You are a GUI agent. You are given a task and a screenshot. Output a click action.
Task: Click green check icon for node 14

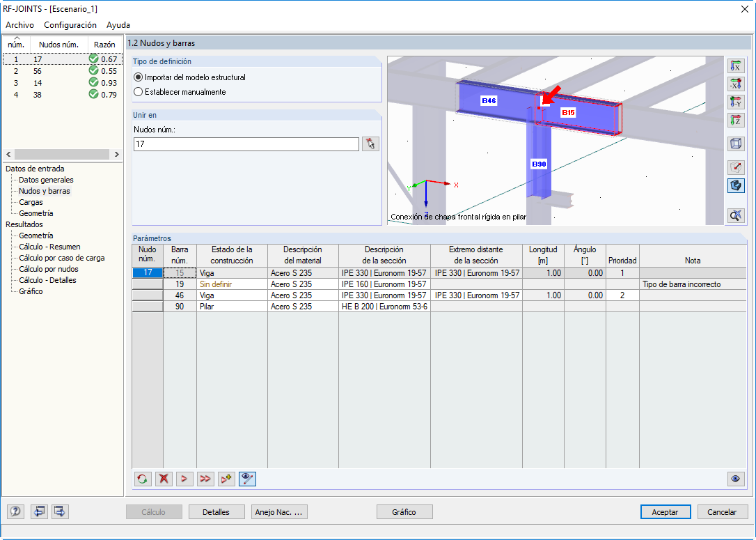[x=93, y=82]
